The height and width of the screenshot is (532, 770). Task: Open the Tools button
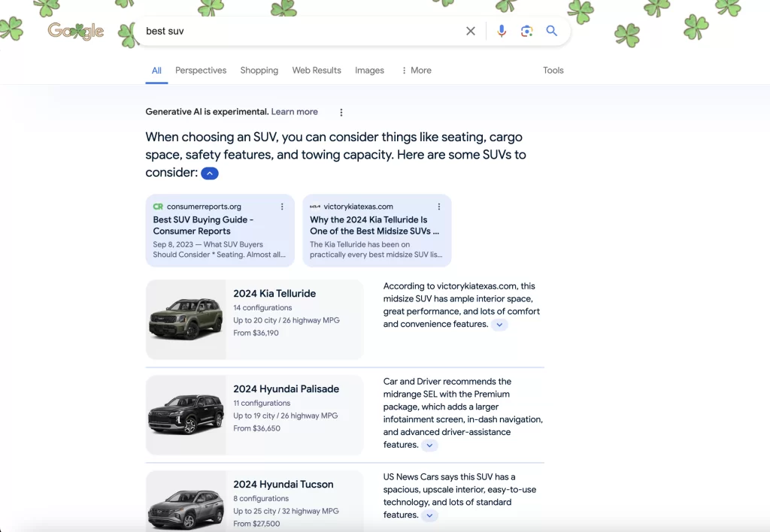(x=553, y=70)
